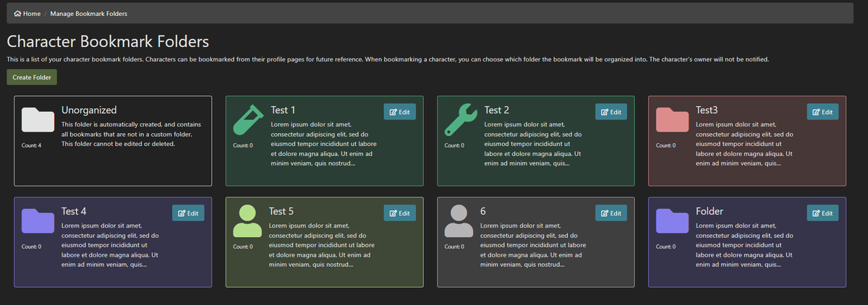Click the Count: 0 label in Test 5
Viewport: 868px width, 305px height.
pos(243,246)
